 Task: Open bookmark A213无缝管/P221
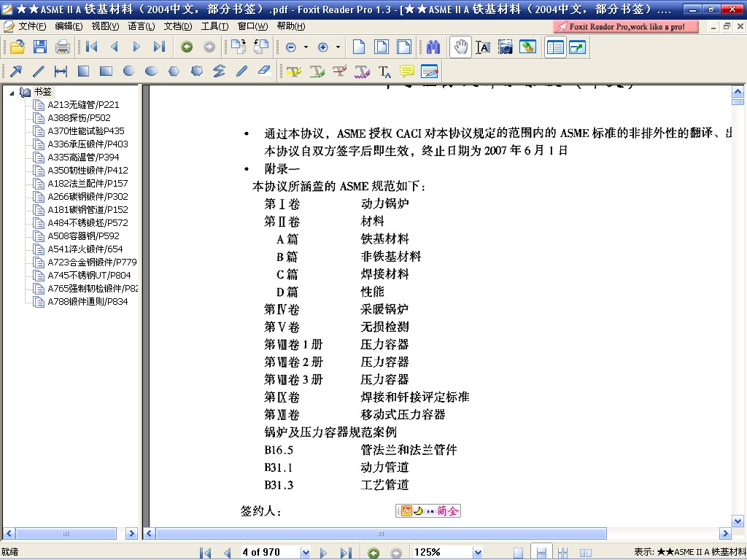coord(83,105)
